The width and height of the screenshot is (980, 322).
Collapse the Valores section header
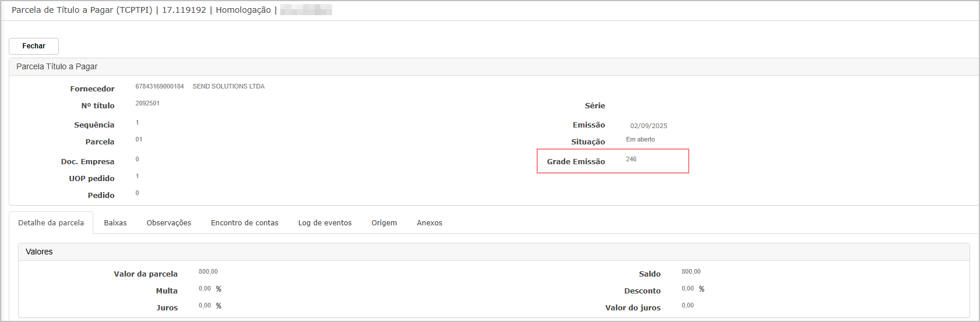[39, 252]
